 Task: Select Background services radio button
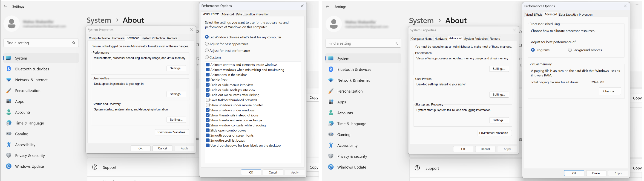570,50
